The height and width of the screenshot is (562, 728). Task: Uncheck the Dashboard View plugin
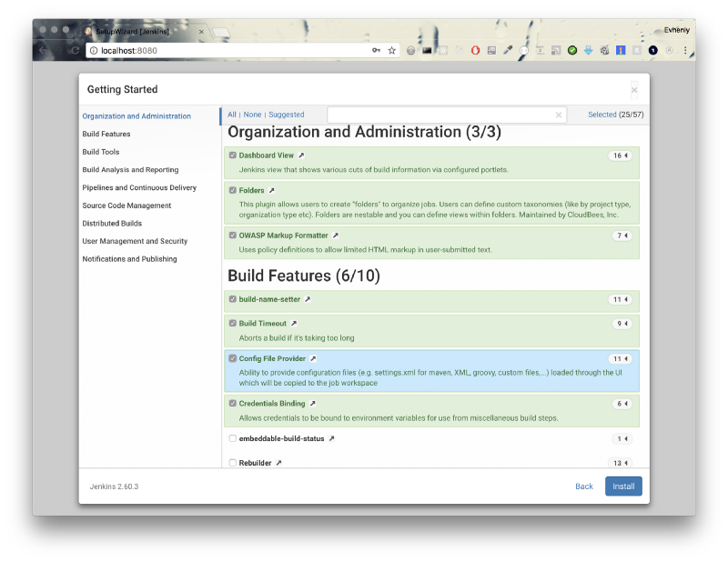(x=233, y=156)
